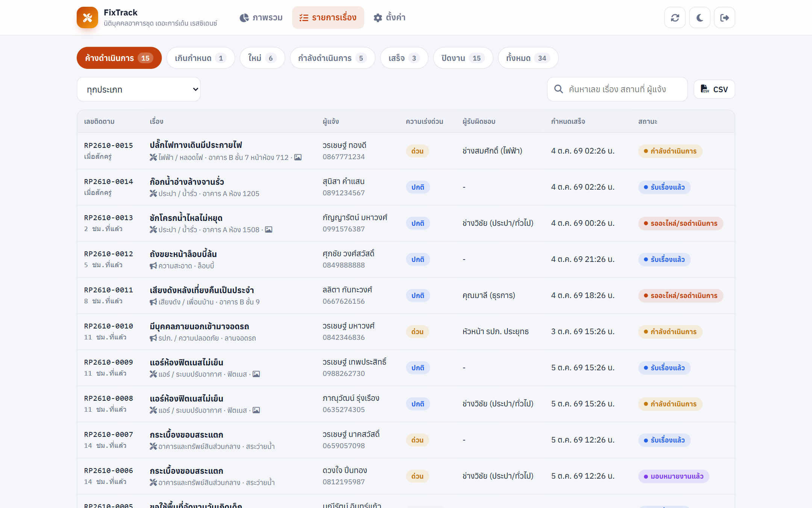Click the megaphone icon in RP2610-0010 row
Image resolution: width=812 pixels, height=508 pixels.
click(x=153, y=338)
